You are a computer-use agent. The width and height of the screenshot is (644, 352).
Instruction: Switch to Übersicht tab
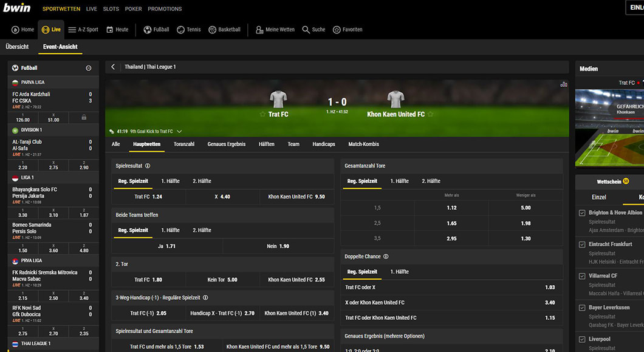pyautogui.click(x=17, y=47)
